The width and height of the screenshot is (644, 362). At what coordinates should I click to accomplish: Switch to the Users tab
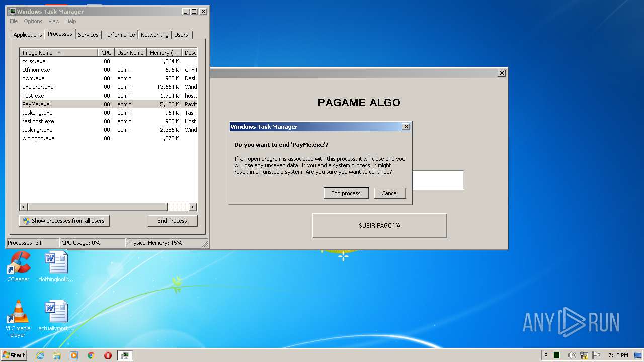pyautogui.click(x=181, y=35)
